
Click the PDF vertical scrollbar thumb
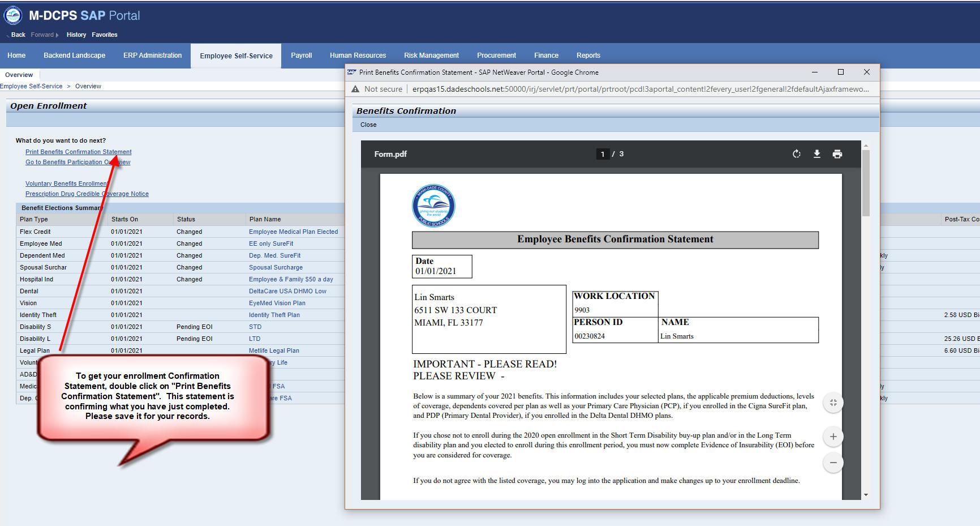click(x=866, y=183)
